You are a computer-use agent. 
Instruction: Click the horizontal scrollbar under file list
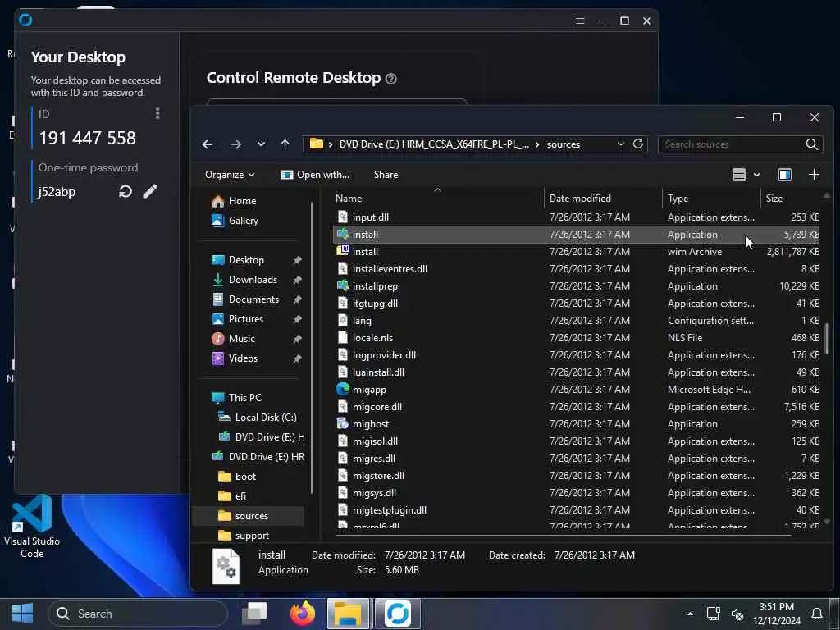563,534
